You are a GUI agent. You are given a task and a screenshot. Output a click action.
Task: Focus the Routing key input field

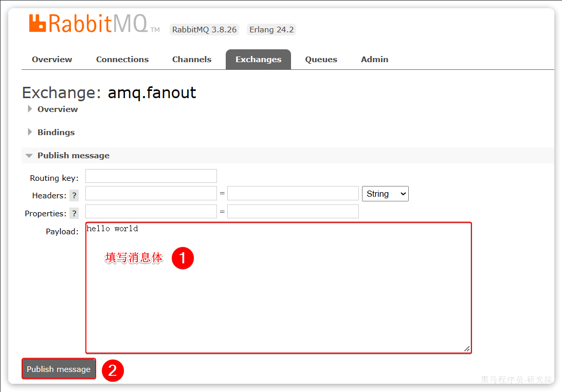click(151, 176)
